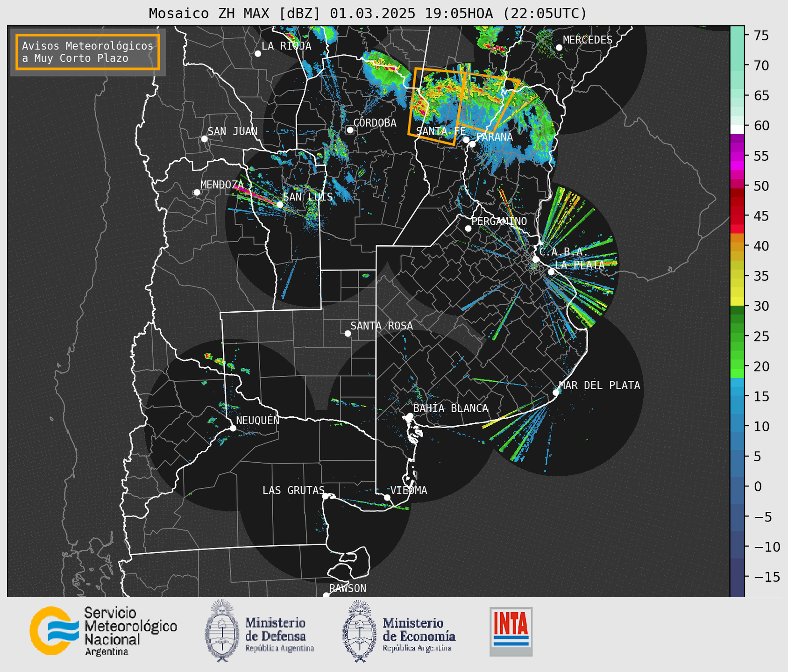Click the 25 dBZ green band on scale

click(737, 336)
